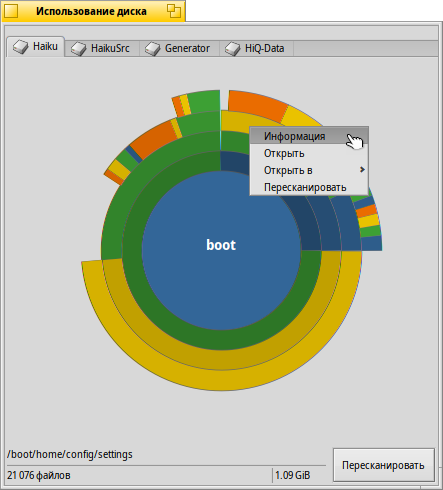Click the orange segment at chart top
The height and width of the screenshot is (490, 443).
point(256,105)
